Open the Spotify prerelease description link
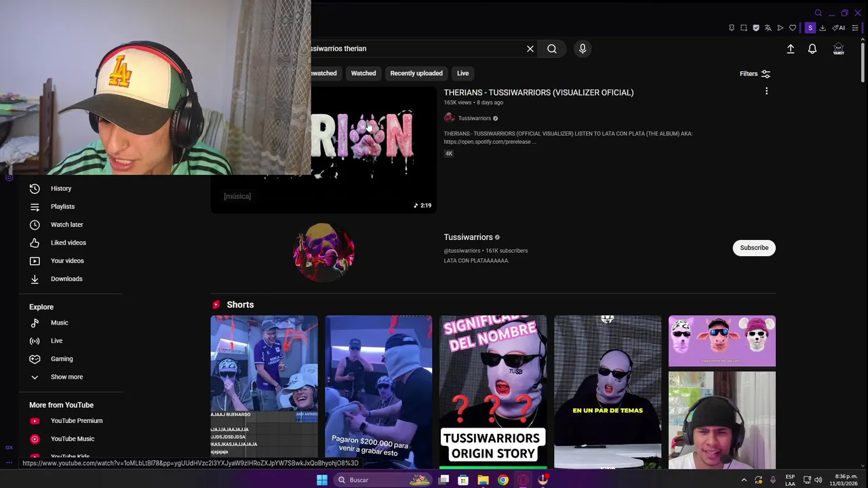This screenshot has width=868, height=488. pyautogui.click(x=490, y=142)
